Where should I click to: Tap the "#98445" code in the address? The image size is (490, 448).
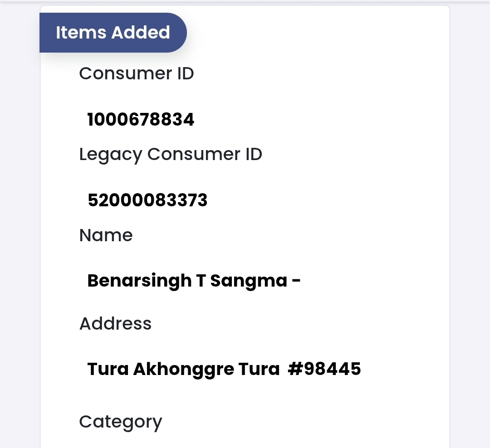click(324, 369)
